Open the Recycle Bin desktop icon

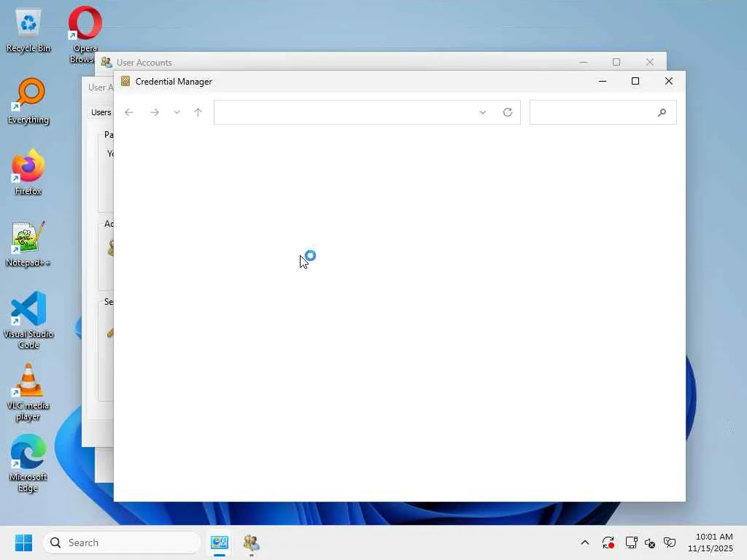click(28, 31)
